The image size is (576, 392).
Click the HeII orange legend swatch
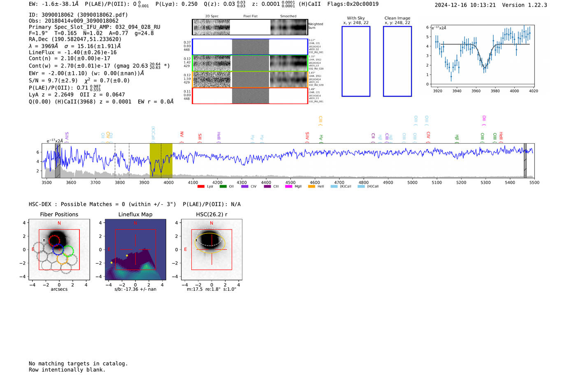311,187
